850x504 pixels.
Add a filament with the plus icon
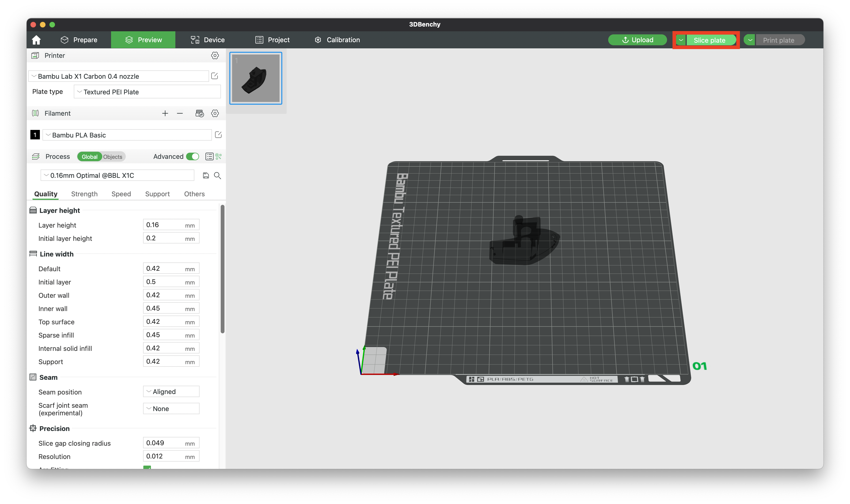[x=165, y=113]
